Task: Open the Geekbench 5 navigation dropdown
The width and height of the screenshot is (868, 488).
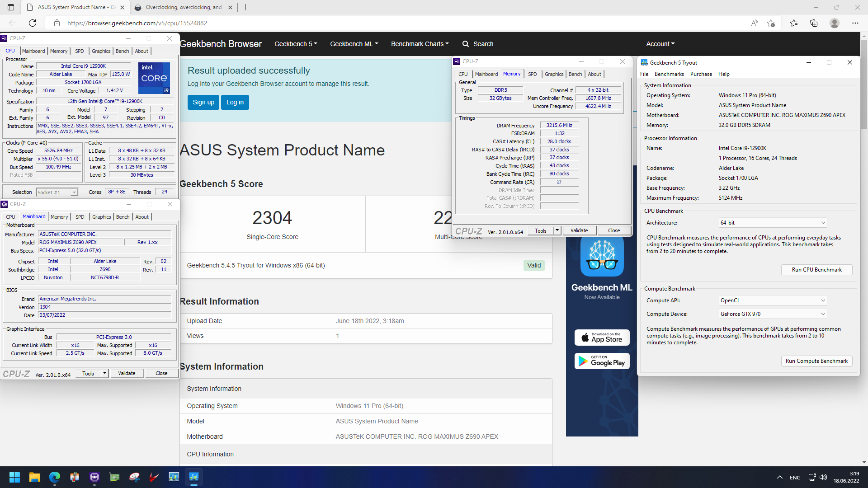Action: 296,44
